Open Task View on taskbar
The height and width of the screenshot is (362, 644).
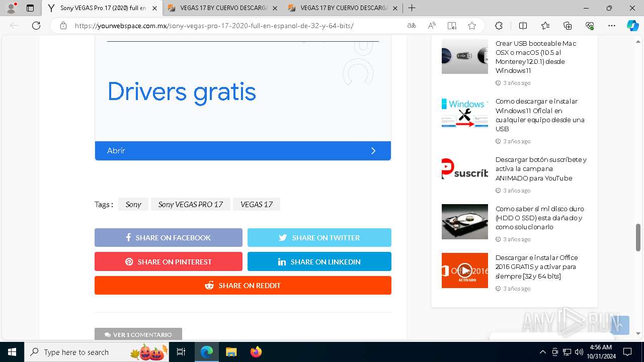pyautogui.click(x=182, y=352)
